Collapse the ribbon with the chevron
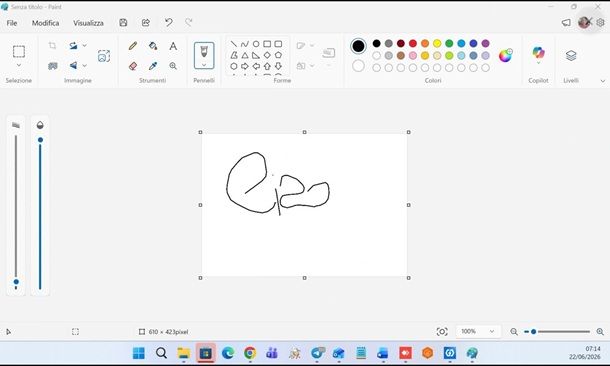 click(603, 81)
